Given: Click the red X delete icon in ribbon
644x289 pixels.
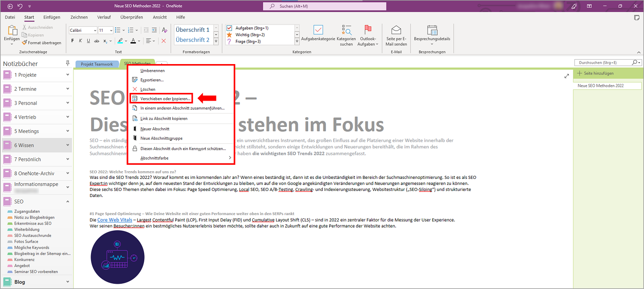Looking at the screenshot, I should click(x=164, y=41).
